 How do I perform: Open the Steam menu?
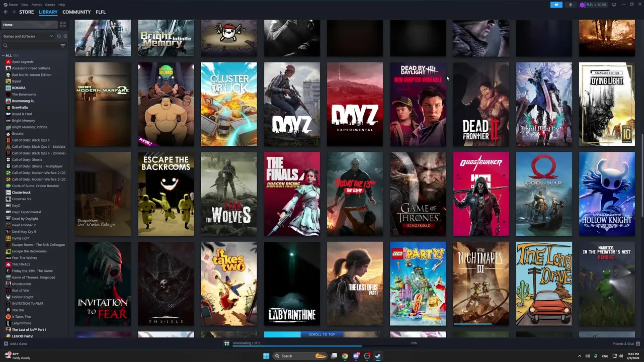pyautogui.click(x=13, y=5)
